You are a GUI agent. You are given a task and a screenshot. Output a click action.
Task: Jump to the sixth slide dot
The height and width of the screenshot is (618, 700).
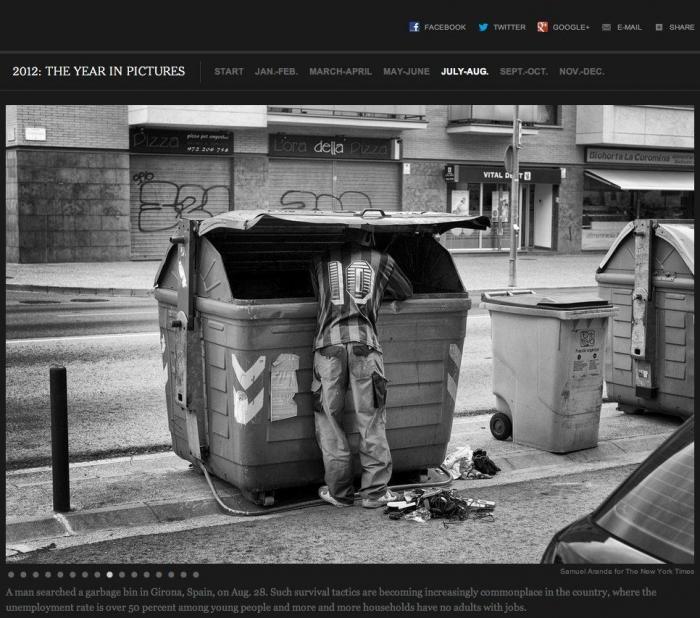pyautogui.click(x=73, y=575)
